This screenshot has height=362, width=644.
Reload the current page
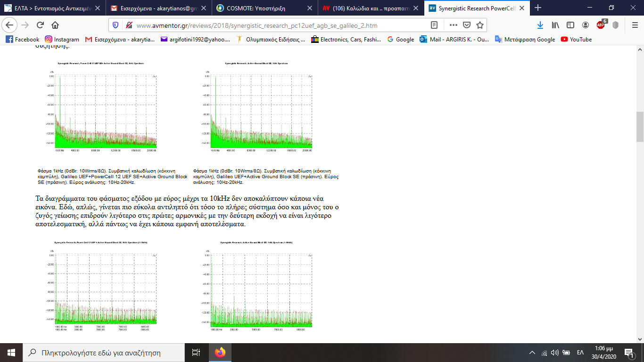pos(40,25)
